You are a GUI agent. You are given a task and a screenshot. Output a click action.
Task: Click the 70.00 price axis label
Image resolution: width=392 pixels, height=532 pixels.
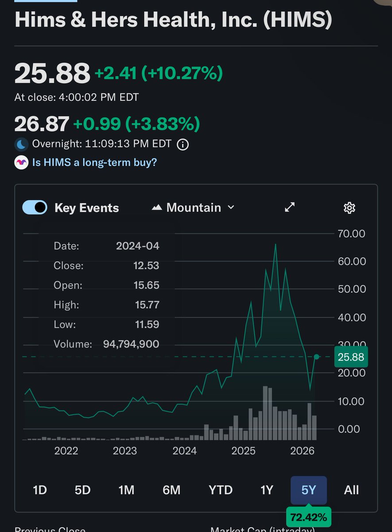point(351,233)
